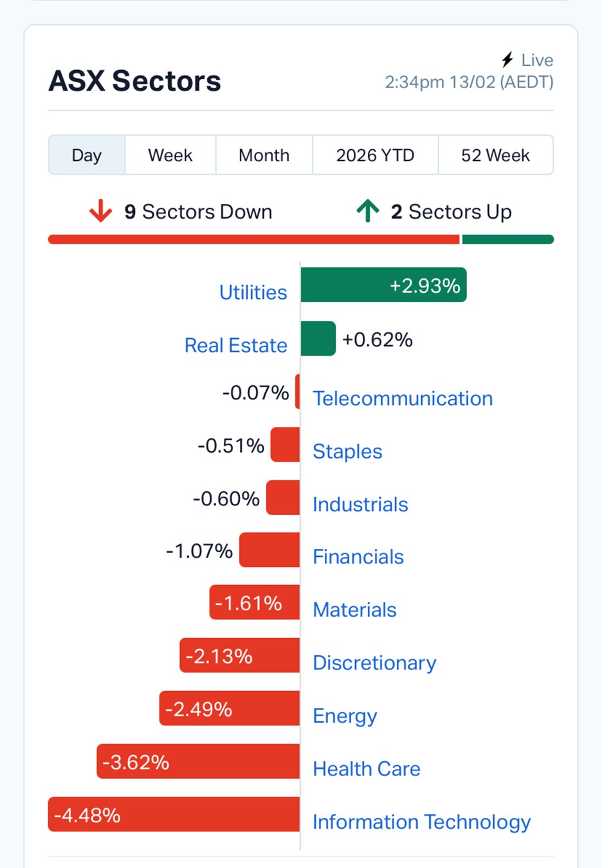Click the Information Technology sector link
Screen dimensions: 602x868
(x=421, y=822)
